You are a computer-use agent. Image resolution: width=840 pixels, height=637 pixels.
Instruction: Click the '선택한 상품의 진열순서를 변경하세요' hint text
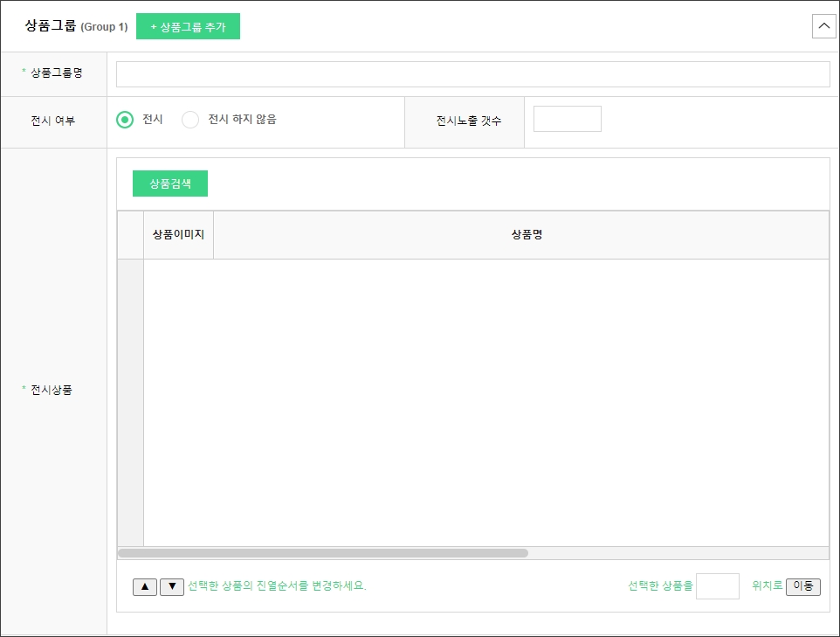point(277,586)
